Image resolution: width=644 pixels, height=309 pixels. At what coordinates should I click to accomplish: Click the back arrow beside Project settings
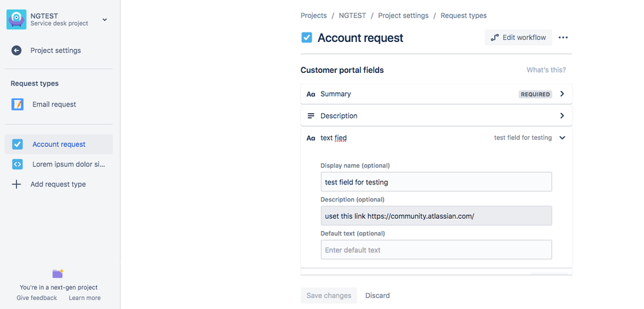(x=17, y=50)
